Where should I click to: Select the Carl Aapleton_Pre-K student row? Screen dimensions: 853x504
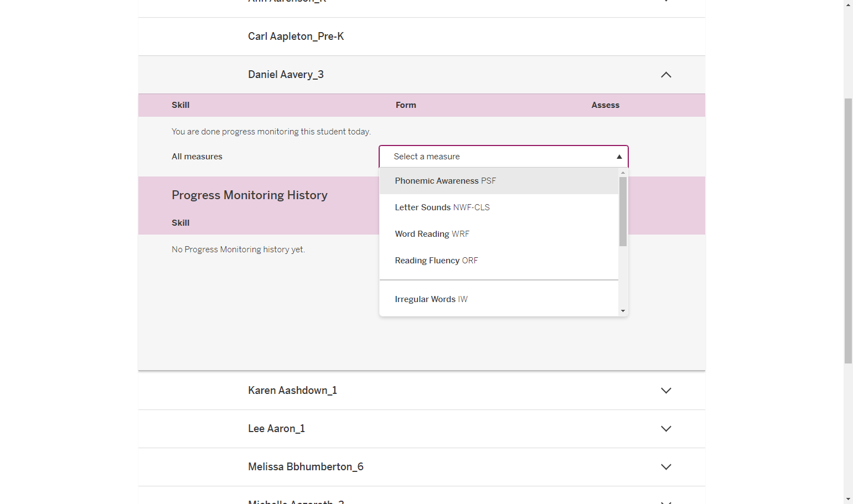point(422,37)
